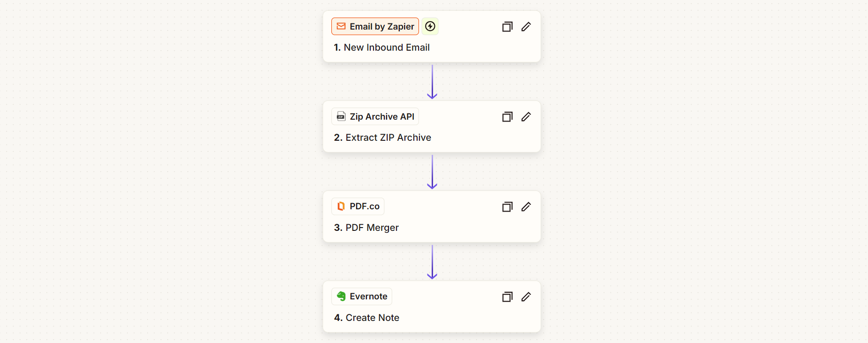
Task: Duplicate the PDF Merger step
Action: pyautogui.click(x=507, y=207)
